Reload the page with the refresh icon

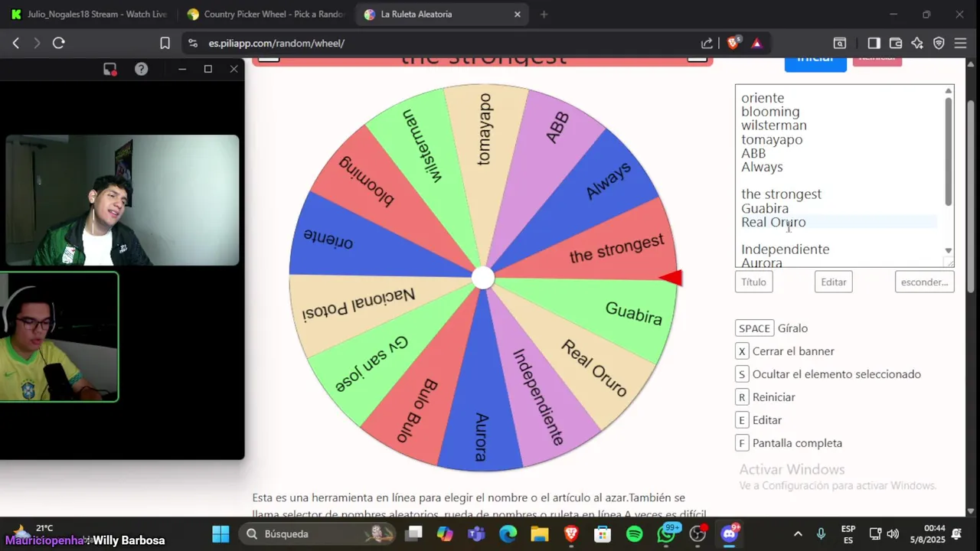[58, 43]
